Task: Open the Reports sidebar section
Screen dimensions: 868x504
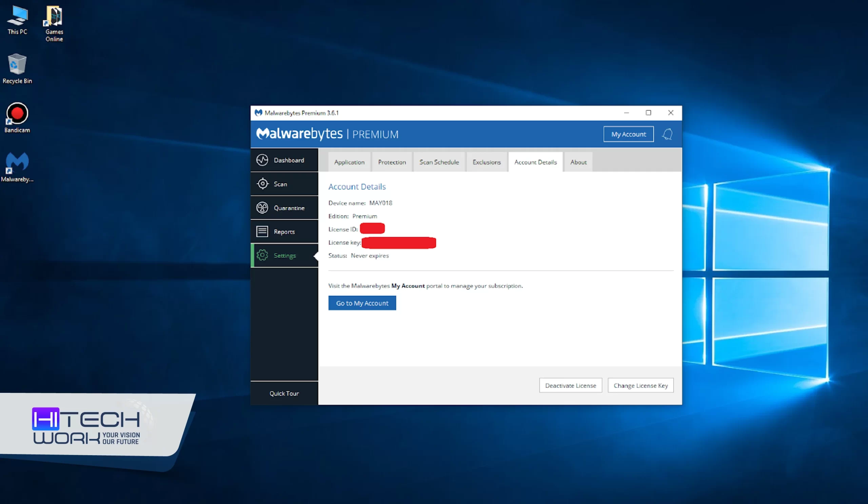Action: tap(284, 231)
